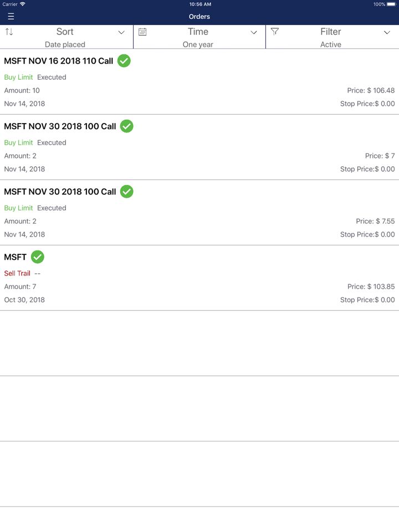Open the Active filter option

331,44
